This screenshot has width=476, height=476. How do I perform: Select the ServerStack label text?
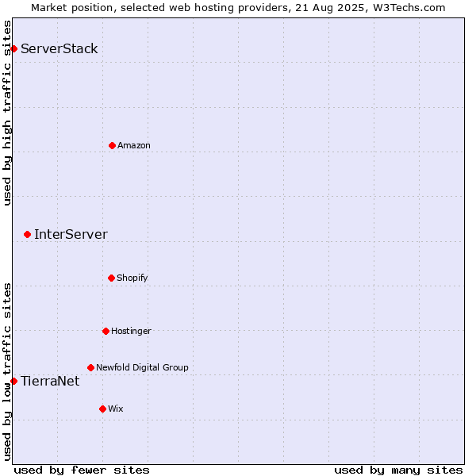[59, 48]
